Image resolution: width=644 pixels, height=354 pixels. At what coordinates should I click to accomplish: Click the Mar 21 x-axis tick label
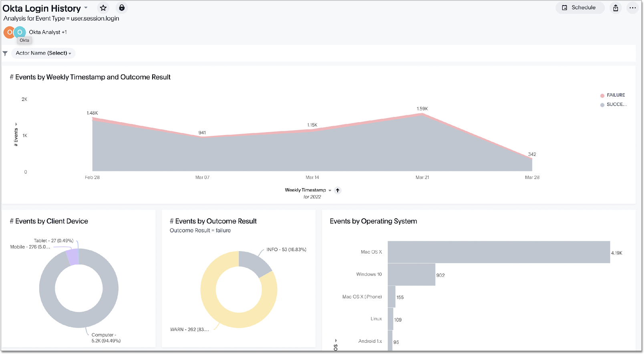point(422,177)
